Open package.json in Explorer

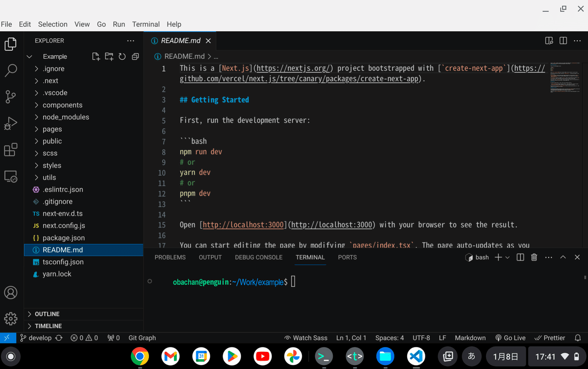83,238
